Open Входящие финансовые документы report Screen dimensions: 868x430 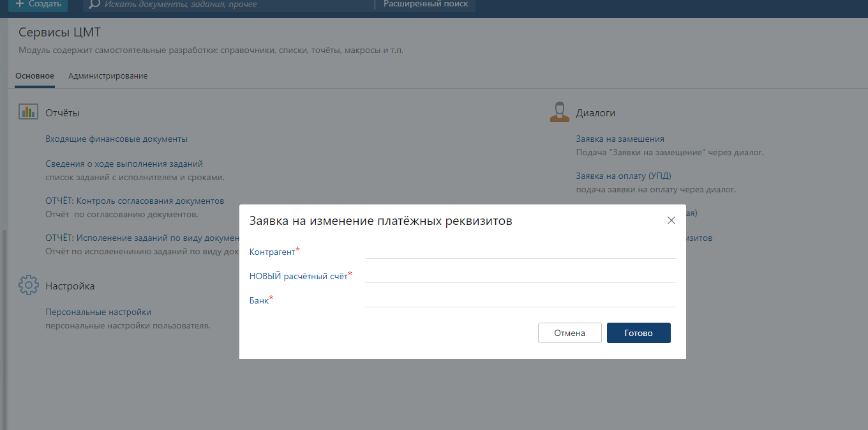(116, 139)
